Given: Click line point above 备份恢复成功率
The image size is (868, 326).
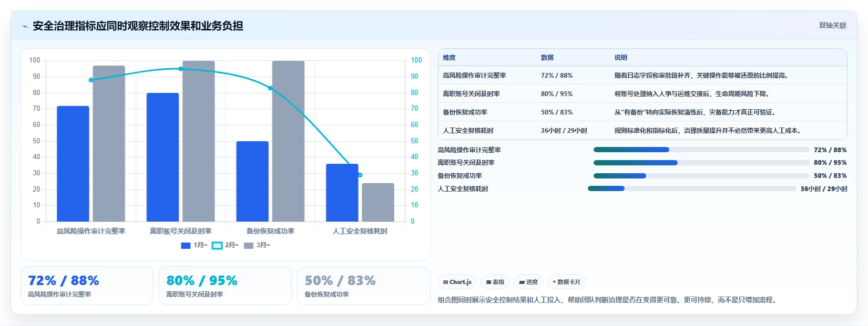Looking at the screenshot, I should point(270,88).
